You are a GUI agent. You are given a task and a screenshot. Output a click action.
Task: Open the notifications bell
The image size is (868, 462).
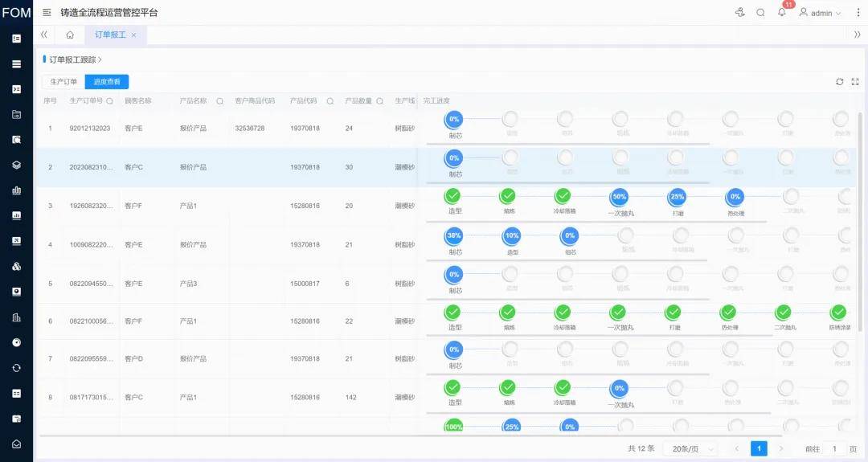[x=781, y=13]
